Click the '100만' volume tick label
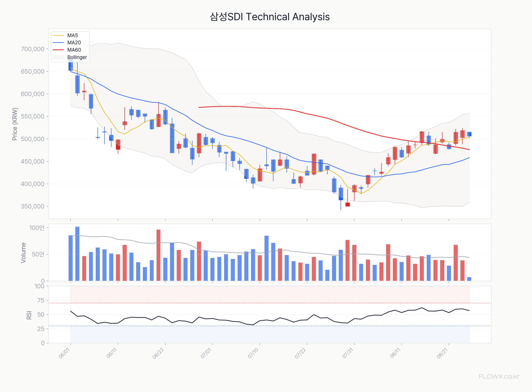The width and height of the screenshot is (532, 392). (x=37, y=228)
